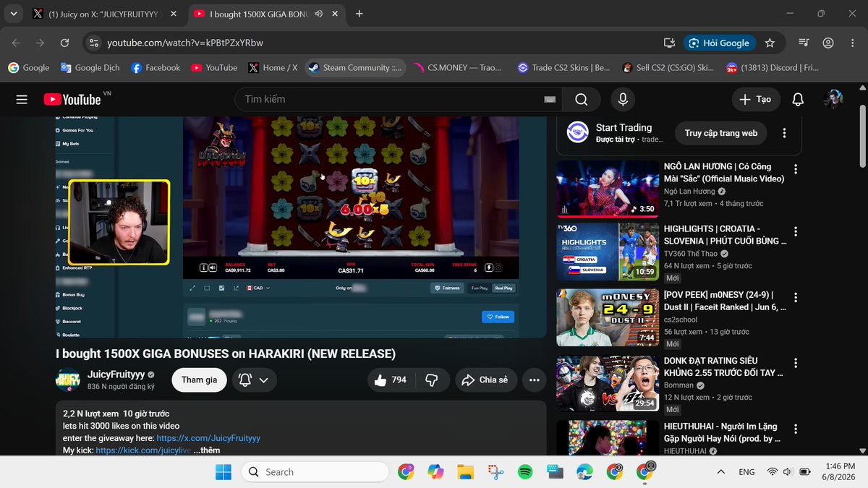
Task: Open the YouTube guide hamburger menu
Action: pyautogui.click(x=22, y=100)
